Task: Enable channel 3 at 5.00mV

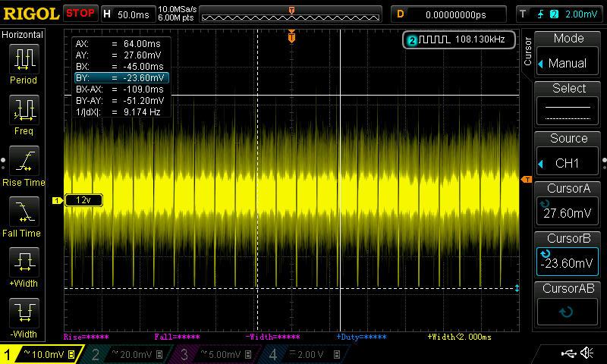Action: tap(219, 354)
